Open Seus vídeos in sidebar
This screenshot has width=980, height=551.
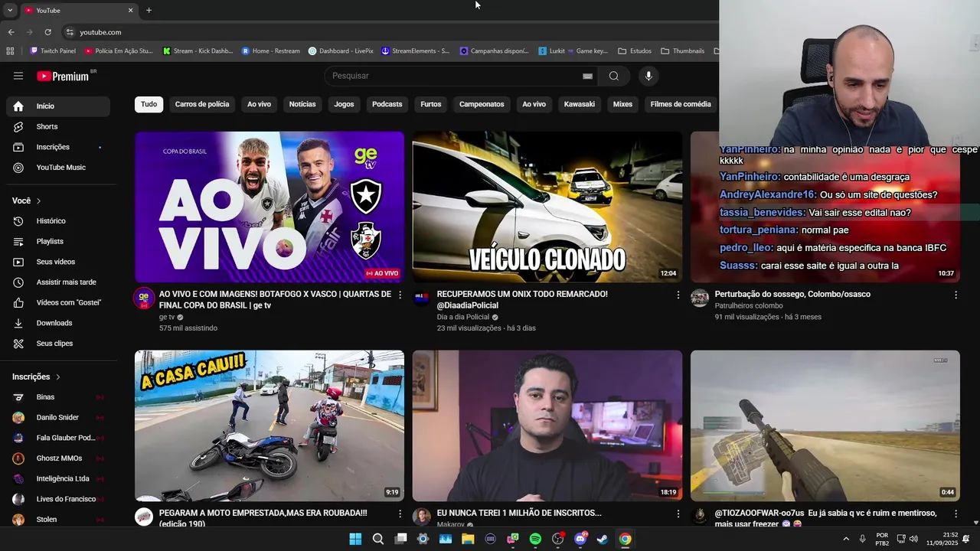[58, 262]
